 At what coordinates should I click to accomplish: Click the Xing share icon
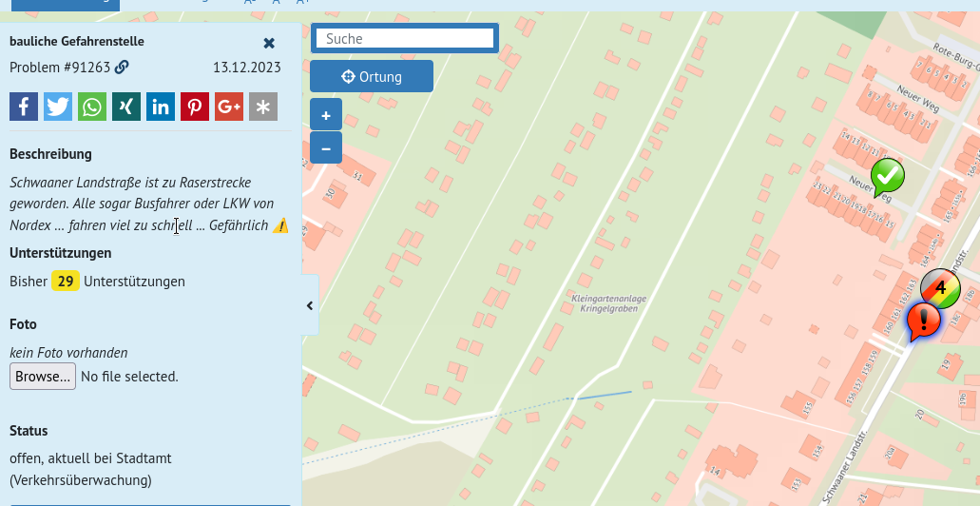tap(126, 107)
